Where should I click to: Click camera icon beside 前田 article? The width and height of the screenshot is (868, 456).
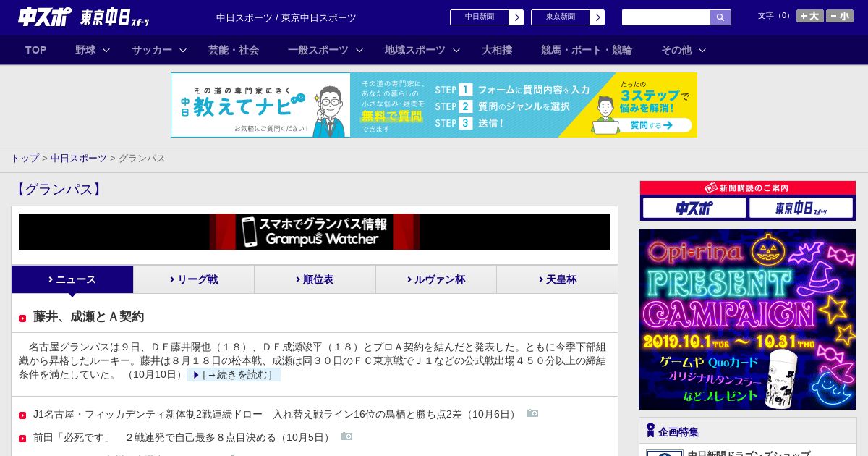[x=346, y=436]
